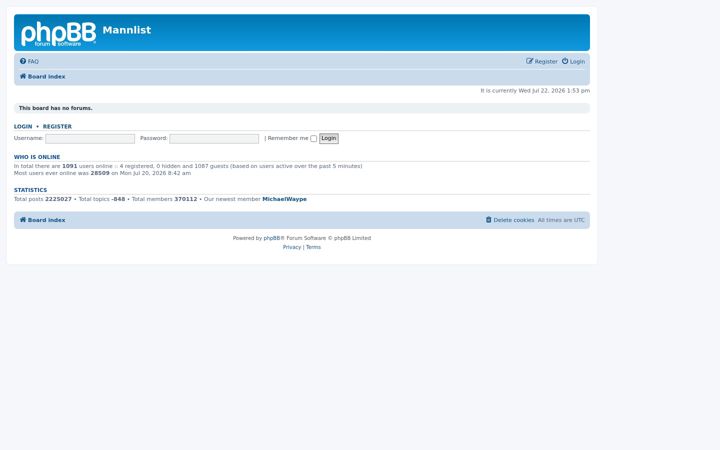Click the trash icon for Delete cookies
Image resolution: width=720 pixels, height=450 pixels.
pos(489,220)
